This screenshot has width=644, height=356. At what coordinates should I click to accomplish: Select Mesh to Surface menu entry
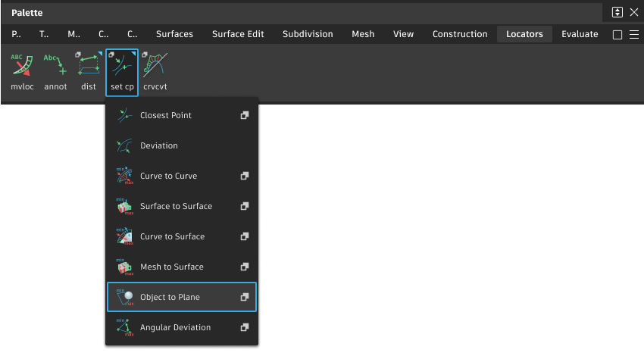pos(171,267)
